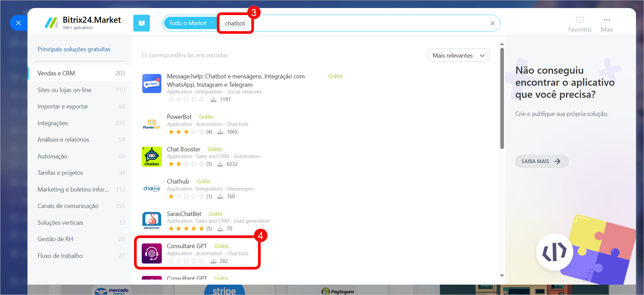Viewport: 644px width, 295px height.
Task: Click the PowerBot app icon
Action: (152, 124)
